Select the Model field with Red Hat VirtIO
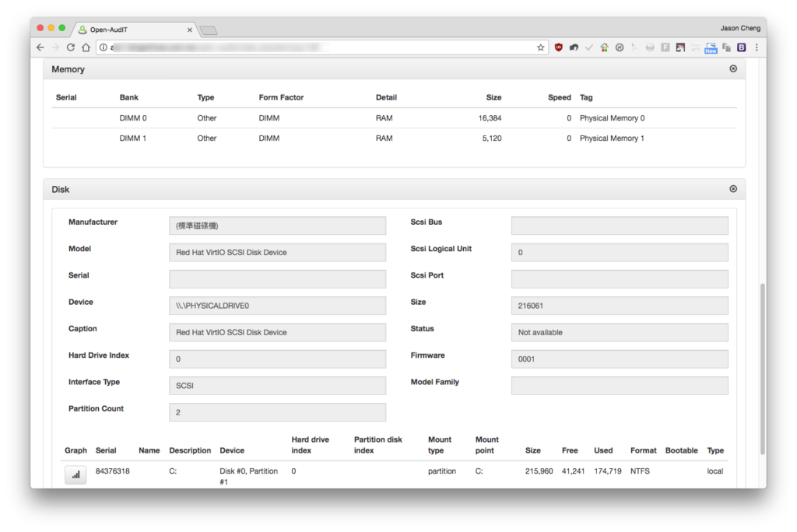797x532 pixels. (278, 252)
